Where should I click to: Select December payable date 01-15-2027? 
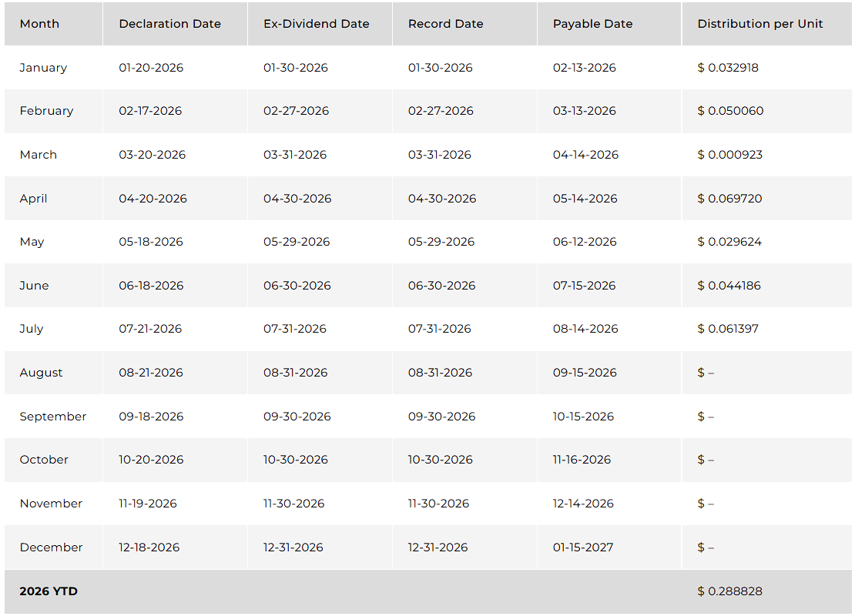tap(583, 547)
